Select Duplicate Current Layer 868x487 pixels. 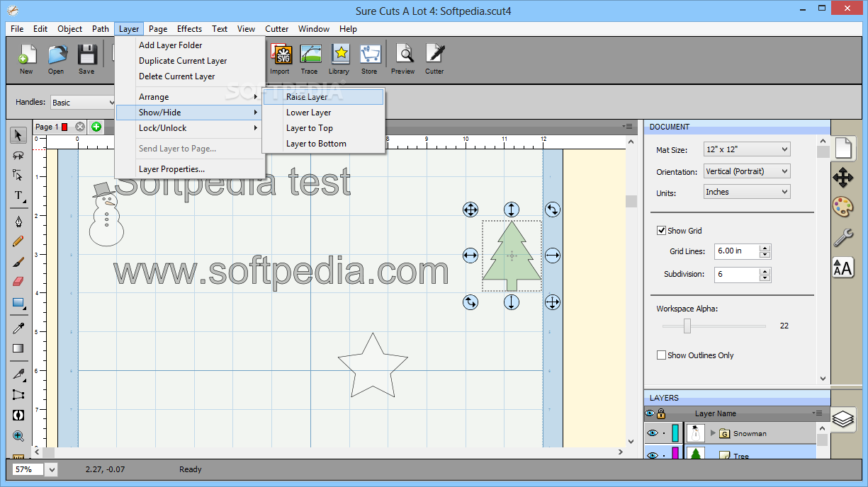click(190, 61)
